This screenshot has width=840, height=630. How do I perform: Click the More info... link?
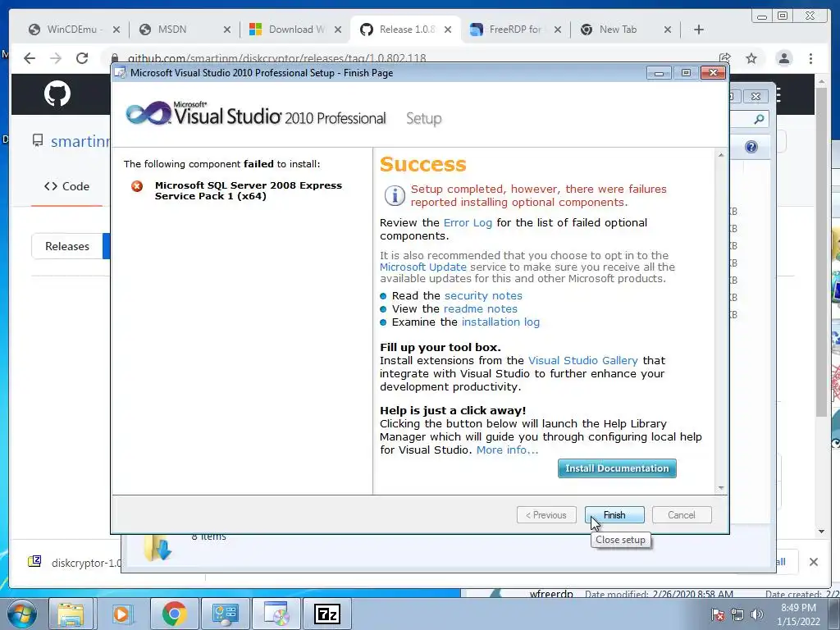pos(507,450)
